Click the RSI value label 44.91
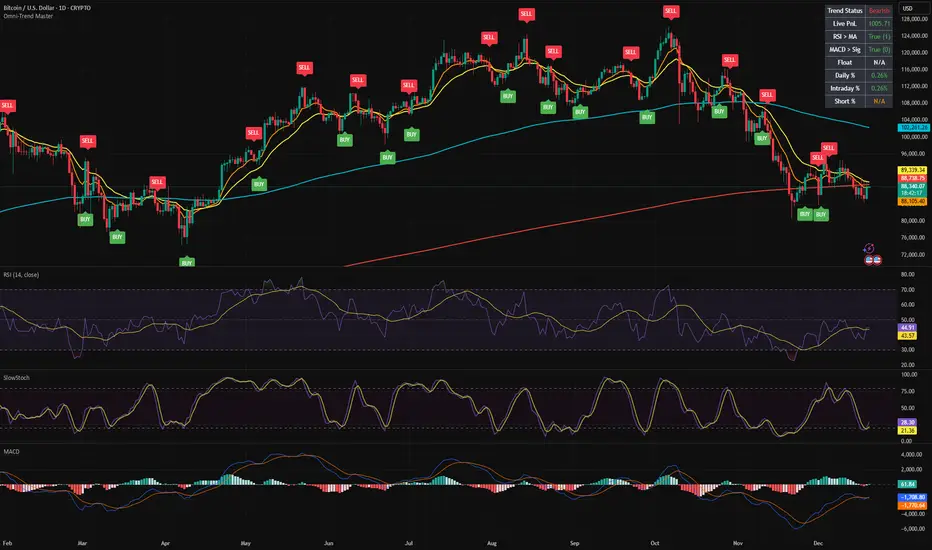This screenshot has height=550, width=932. click(x=907, y=328)
